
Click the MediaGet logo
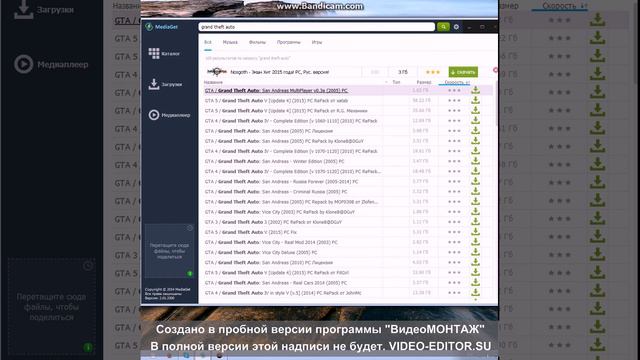pyautogui.click(x=162, y=27)
